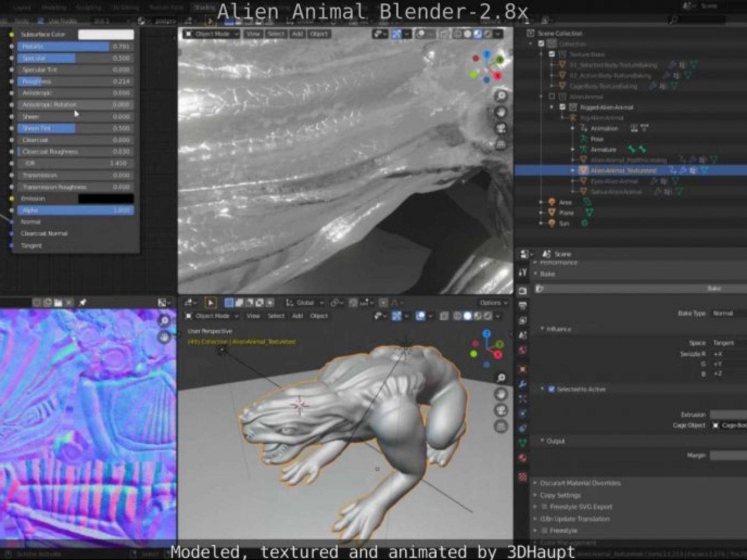This screenshot has width=747, height=560.
Task: Open Global transform orientation dropdown
Action: tap(305, 303)
